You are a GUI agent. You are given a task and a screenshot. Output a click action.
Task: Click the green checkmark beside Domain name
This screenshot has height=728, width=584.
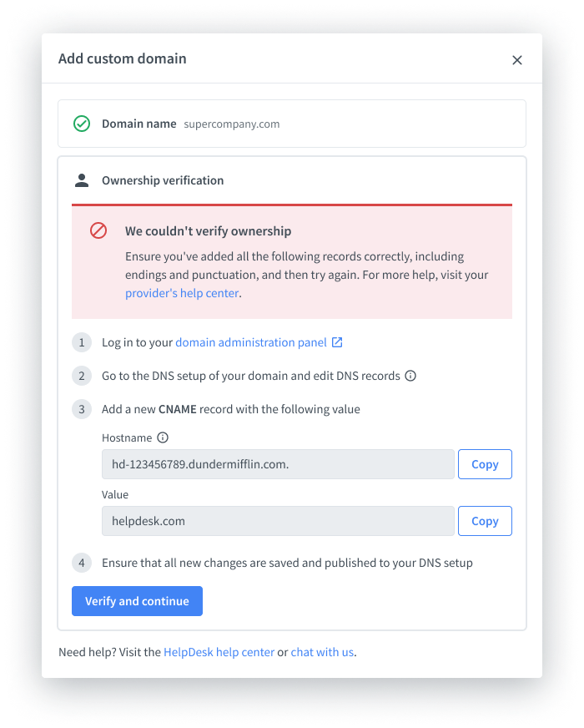82,124
